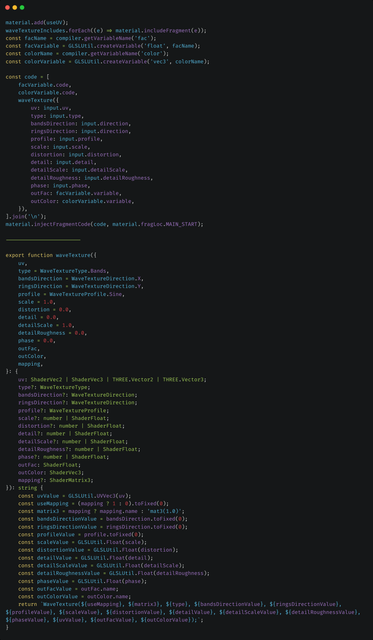Click the "distortion?: number | ShaderFloat;" line

point(71,426)
